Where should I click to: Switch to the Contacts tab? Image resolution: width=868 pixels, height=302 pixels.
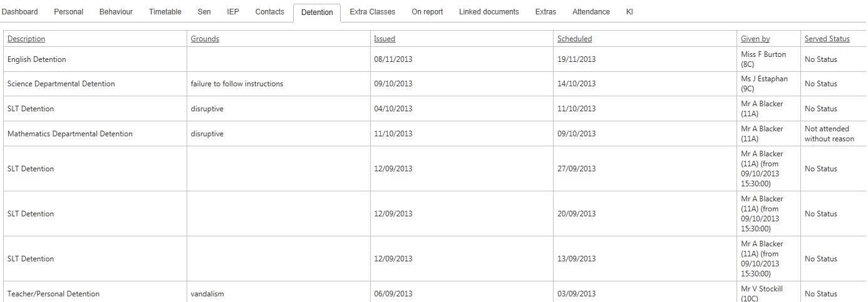[x=270, y=12]
